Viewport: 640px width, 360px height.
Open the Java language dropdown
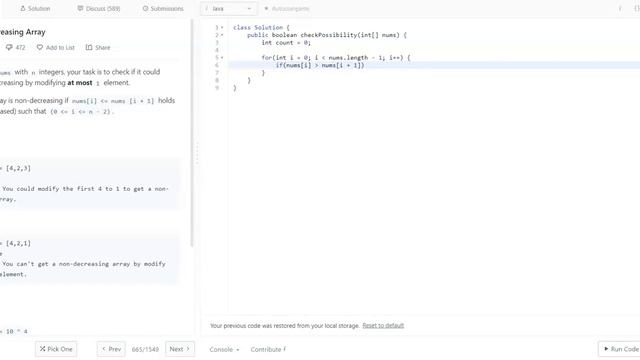(229, 9)
